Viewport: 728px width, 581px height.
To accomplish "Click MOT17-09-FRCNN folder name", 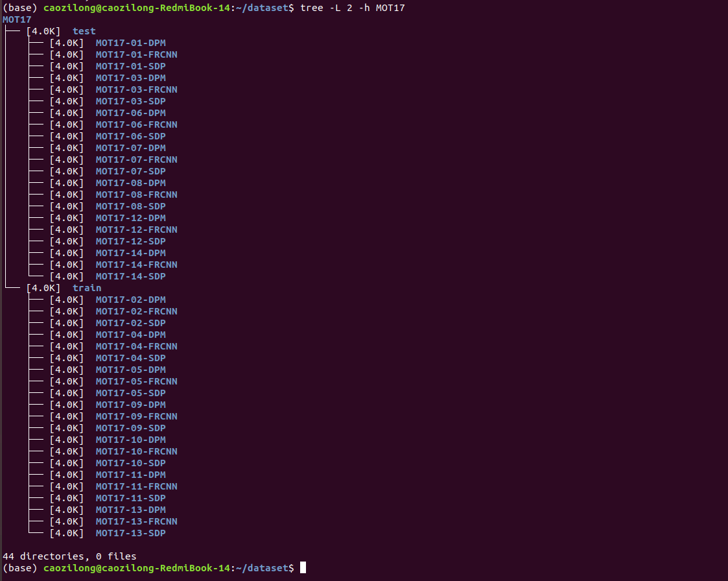I will click(x=137, y=416).
